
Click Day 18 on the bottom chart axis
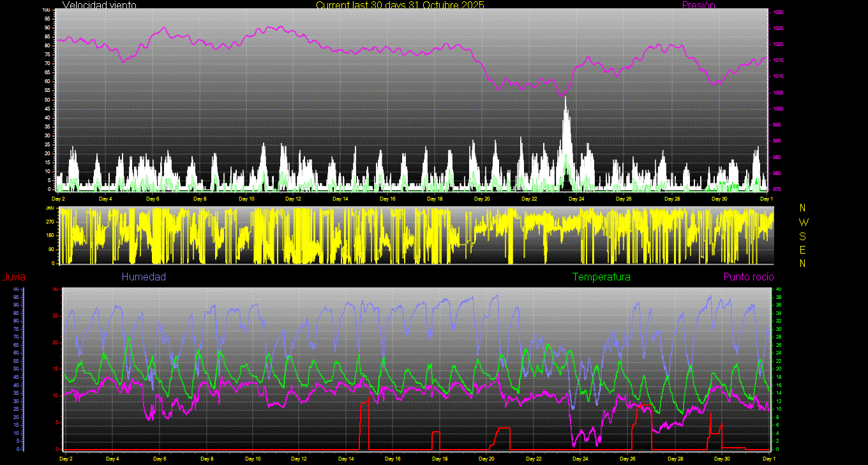(x=440, y=459)
